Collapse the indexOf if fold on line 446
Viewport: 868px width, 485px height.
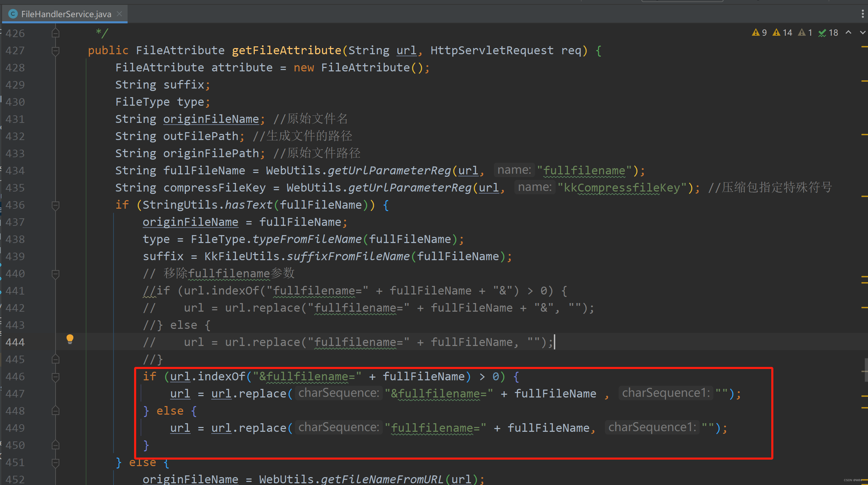pos(55,377)
